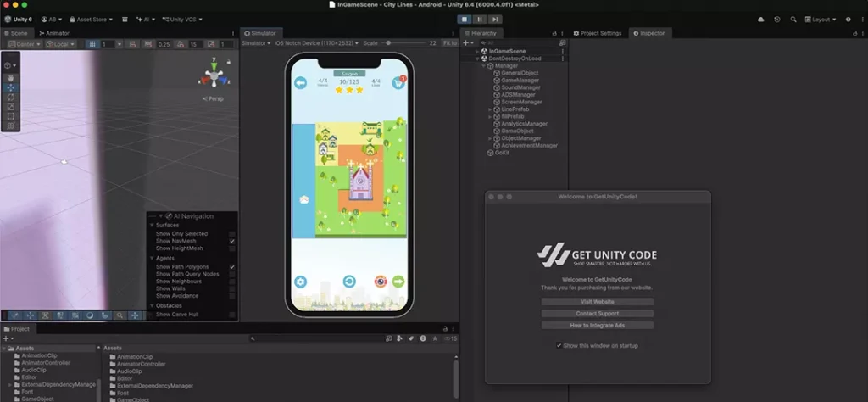Viewport: 868px width, 402px height.
Task: Click the Step frame button
Action: pos(495,20)
